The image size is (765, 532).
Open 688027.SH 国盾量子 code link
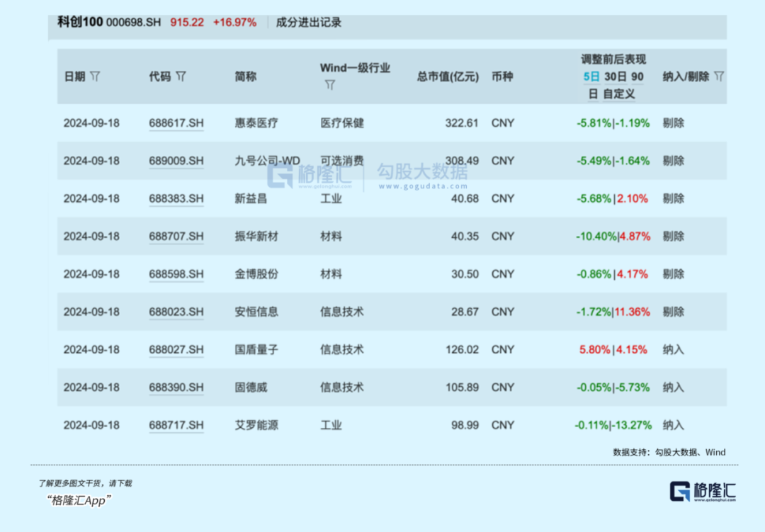pos(176,350)
